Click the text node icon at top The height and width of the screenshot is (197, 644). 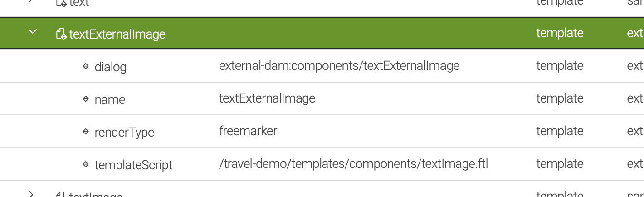pyautogui.click(x=61, y=2)
